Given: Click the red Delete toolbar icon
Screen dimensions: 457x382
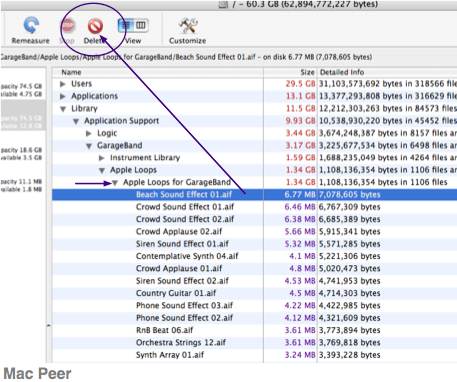Looking at the screenshot, I should coord(95,26).
